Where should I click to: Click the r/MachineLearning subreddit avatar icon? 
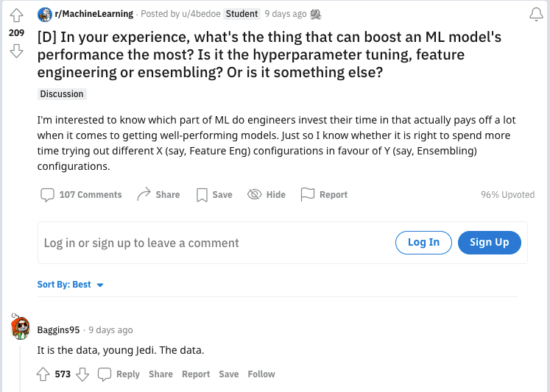45,14
